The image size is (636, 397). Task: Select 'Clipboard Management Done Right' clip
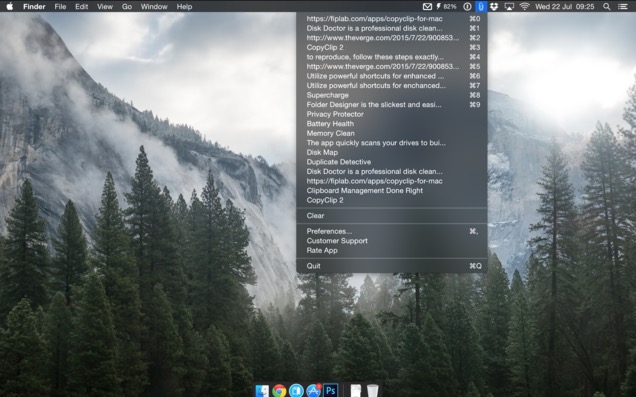pos(392,190)
